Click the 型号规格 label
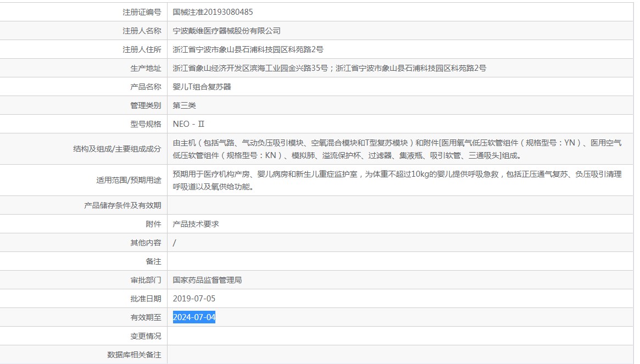 click(x=146, y=124)
